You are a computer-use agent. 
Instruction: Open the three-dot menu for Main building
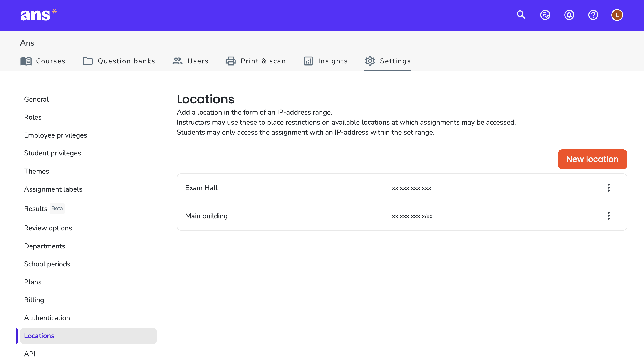point(609,216)
